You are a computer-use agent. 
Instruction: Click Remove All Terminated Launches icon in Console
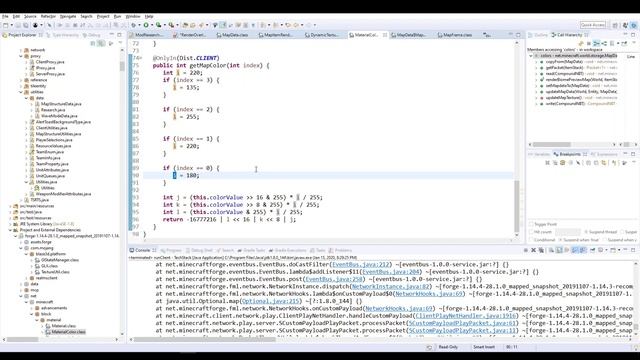tap(541, 250)
